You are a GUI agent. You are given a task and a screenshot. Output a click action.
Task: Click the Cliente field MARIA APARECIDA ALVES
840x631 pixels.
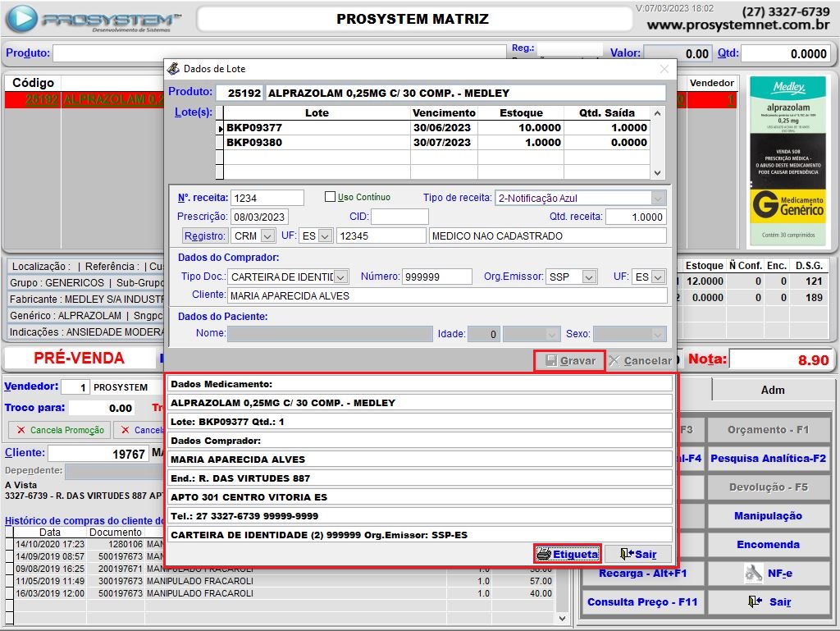(x=447, y=295)
